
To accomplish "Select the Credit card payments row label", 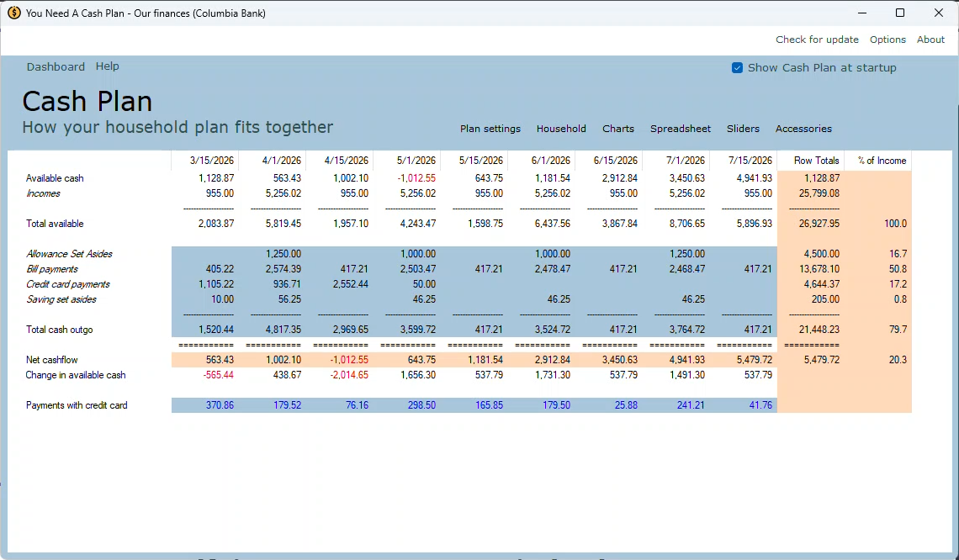I will click(x=67, y=284).
